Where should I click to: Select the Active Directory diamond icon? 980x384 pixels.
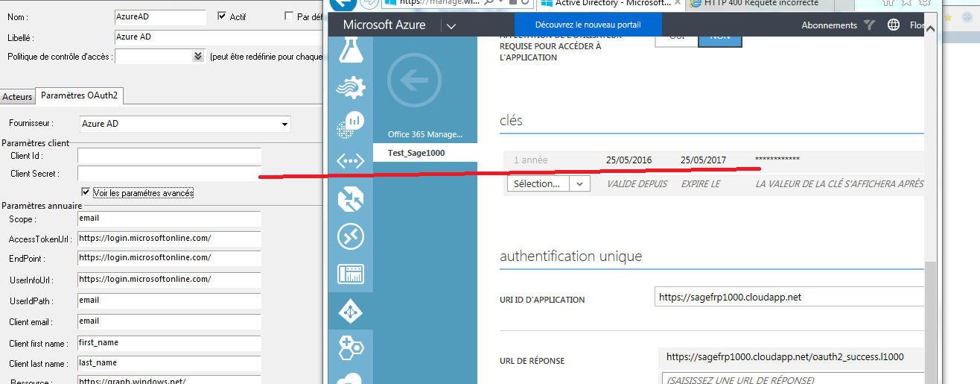pyautogui.click(x=351, y=311)
